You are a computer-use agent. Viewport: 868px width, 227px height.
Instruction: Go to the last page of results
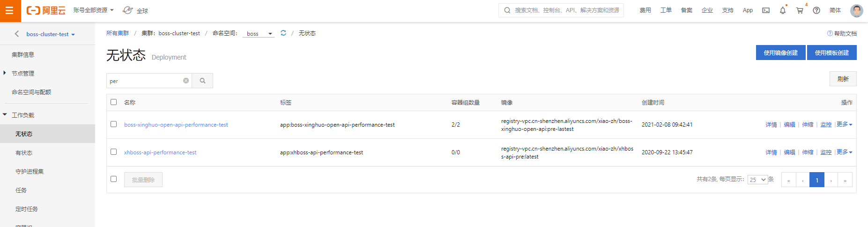tap(845, 180)
